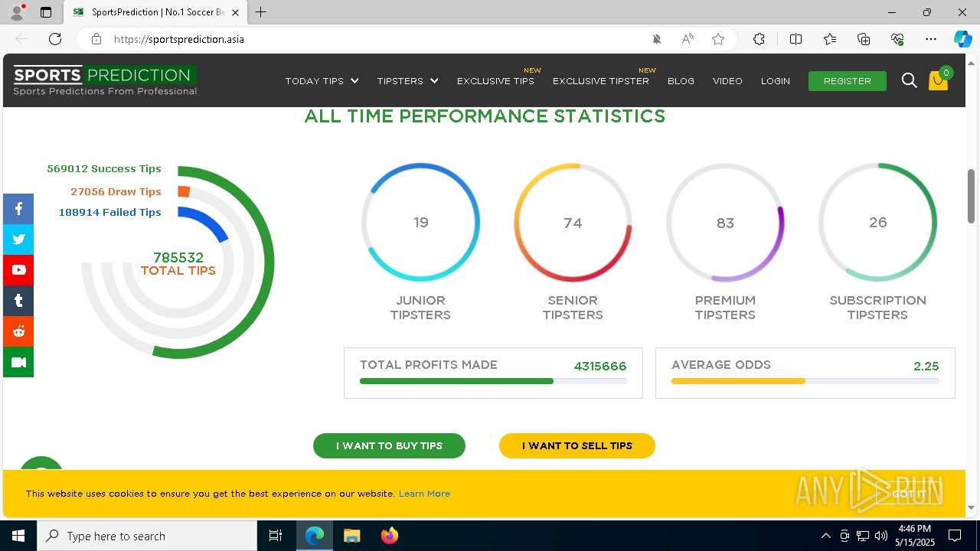Click the green REGISTER button
Viewport: 980px width, 551px height.
point(848,81)
